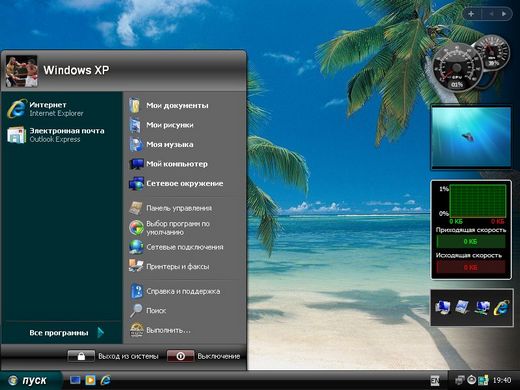Click the tray icon next to the clock
Viewport: 520px width, 390px height.
[483, 380]
